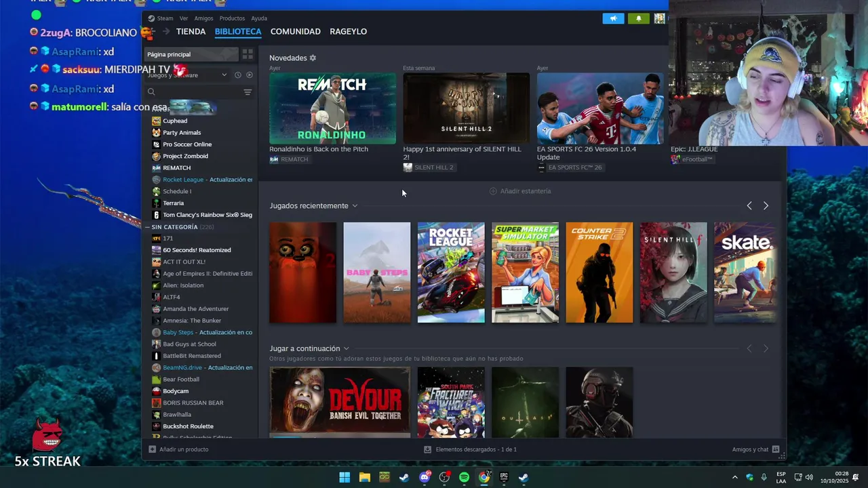
Task: Open the COMUNIDAD tab
Action: (296, 32)
